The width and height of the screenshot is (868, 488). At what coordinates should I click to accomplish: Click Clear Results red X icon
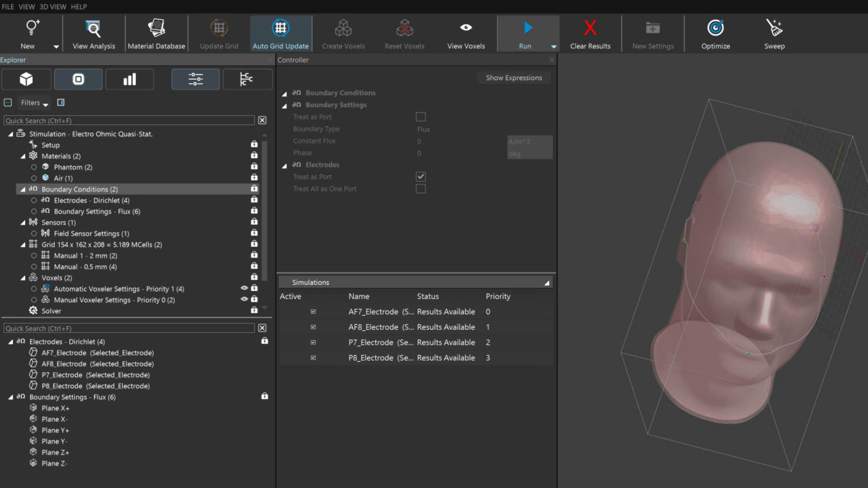(590, 28)
